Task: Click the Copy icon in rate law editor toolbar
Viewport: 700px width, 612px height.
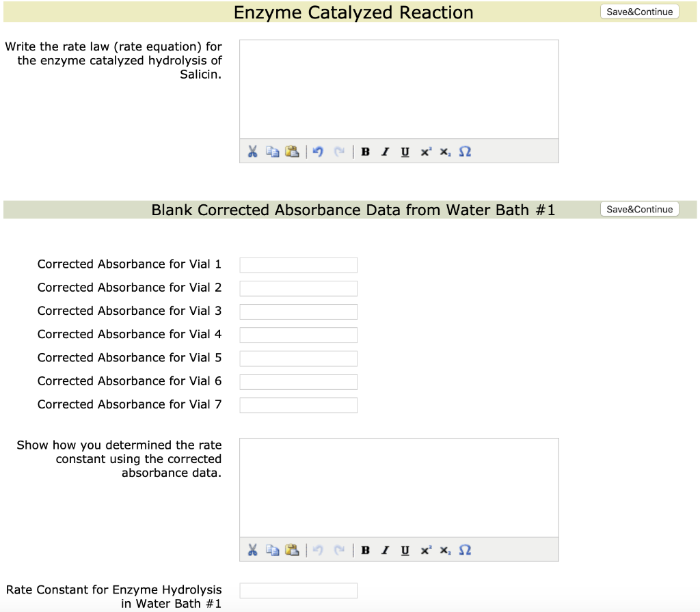Action: coord(272,152)
